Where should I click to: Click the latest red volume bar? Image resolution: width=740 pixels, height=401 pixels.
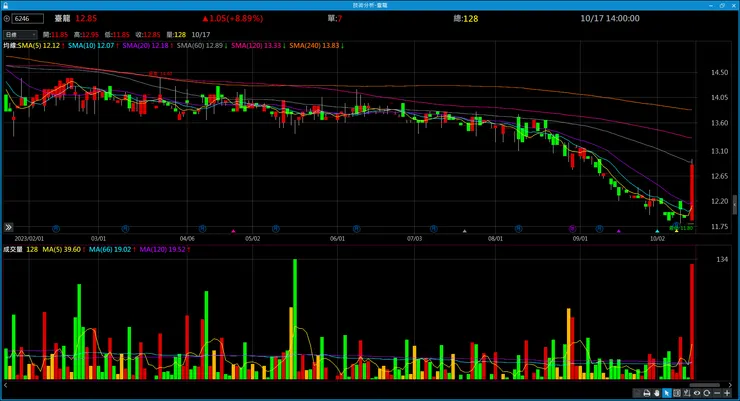coord(692,322)
